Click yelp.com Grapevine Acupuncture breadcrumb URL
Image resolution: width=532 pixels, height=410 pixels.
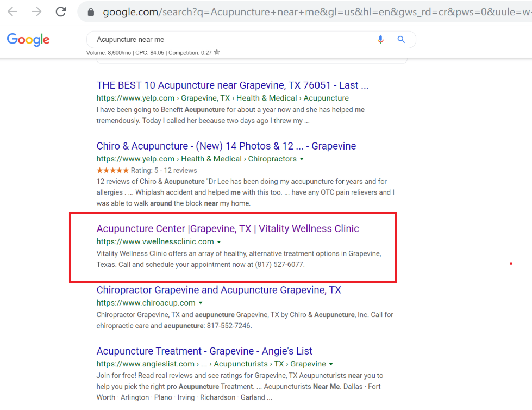(223, 98)
